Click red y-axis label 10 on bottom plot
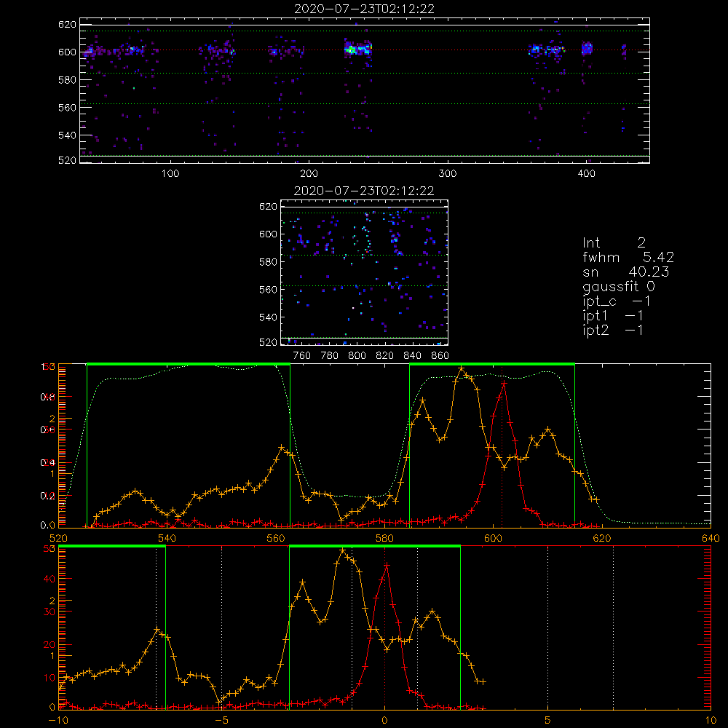This screenshot has width=728, height=728. coord(50,678)
